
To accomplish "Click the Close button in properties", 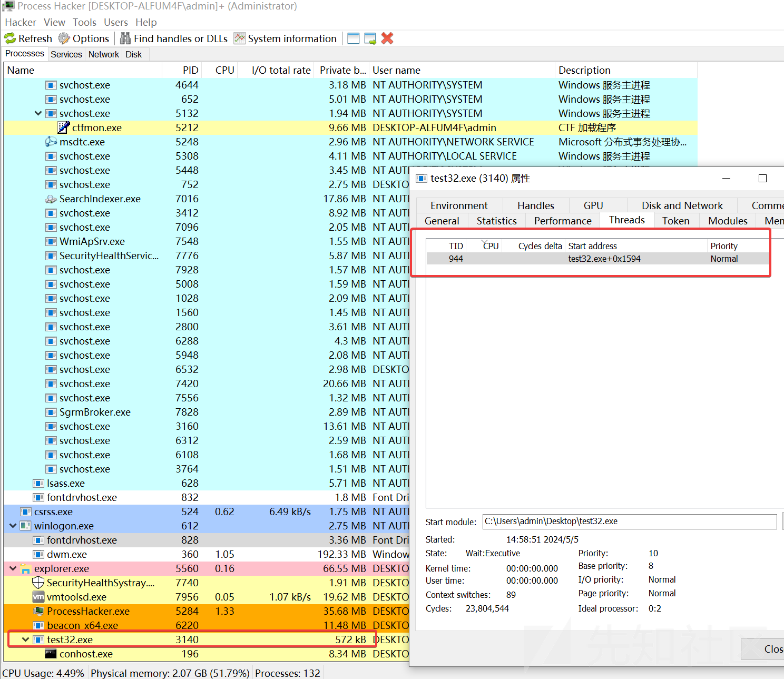I will coord(763,649).
